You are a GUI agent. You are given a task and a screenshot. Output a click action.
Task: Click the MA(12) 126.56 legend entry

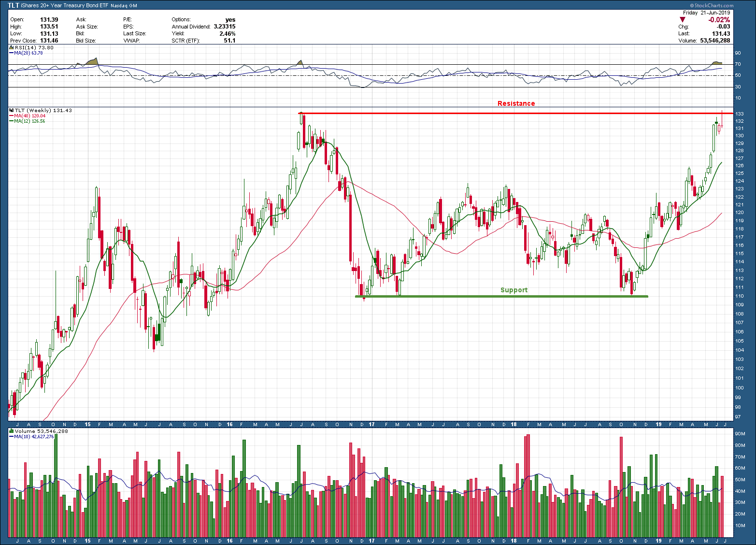click(x=29, y=121)
